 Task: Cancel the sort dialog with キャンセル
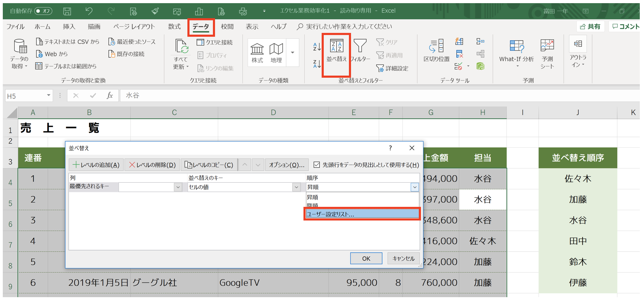coord(403,258)
